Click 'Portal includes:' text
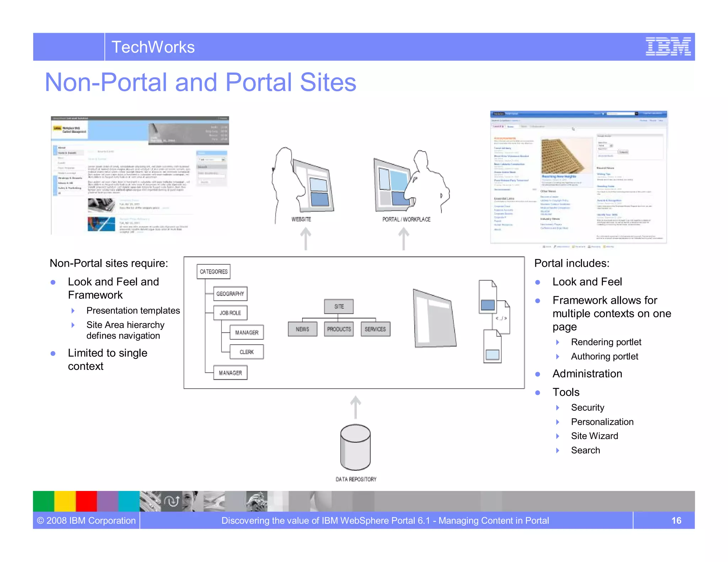Screen dimensions: 728x562 (572, 263)
